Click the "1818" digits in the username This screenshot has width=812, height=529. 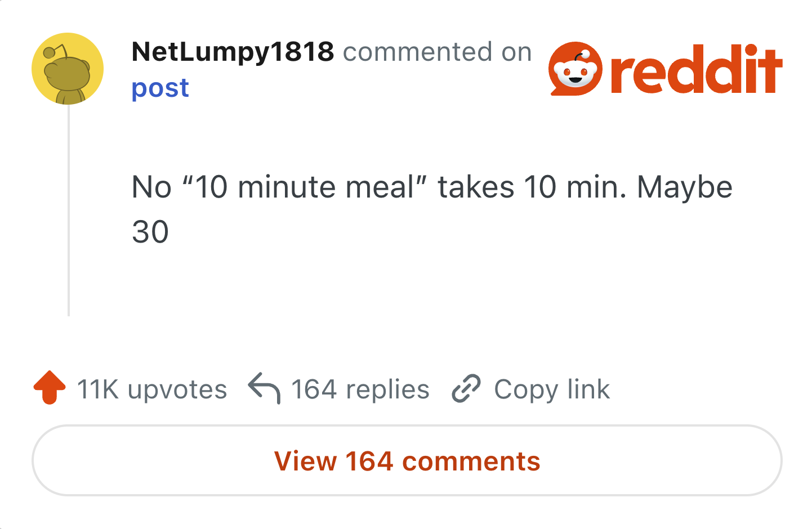point(302,52)
